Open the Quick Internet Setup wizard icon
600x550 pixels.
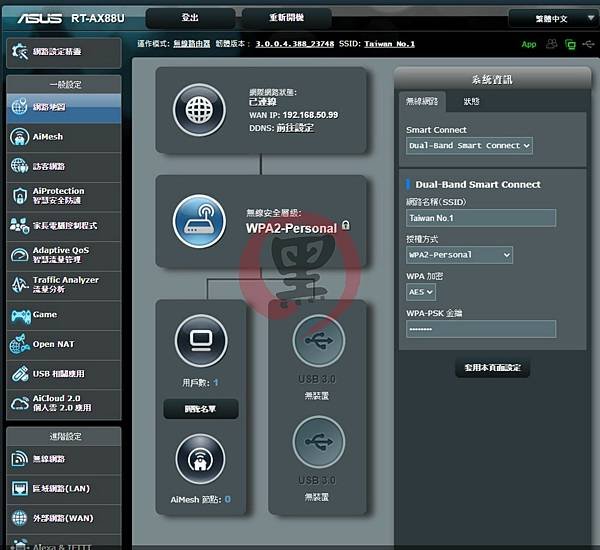pos(20,52)
